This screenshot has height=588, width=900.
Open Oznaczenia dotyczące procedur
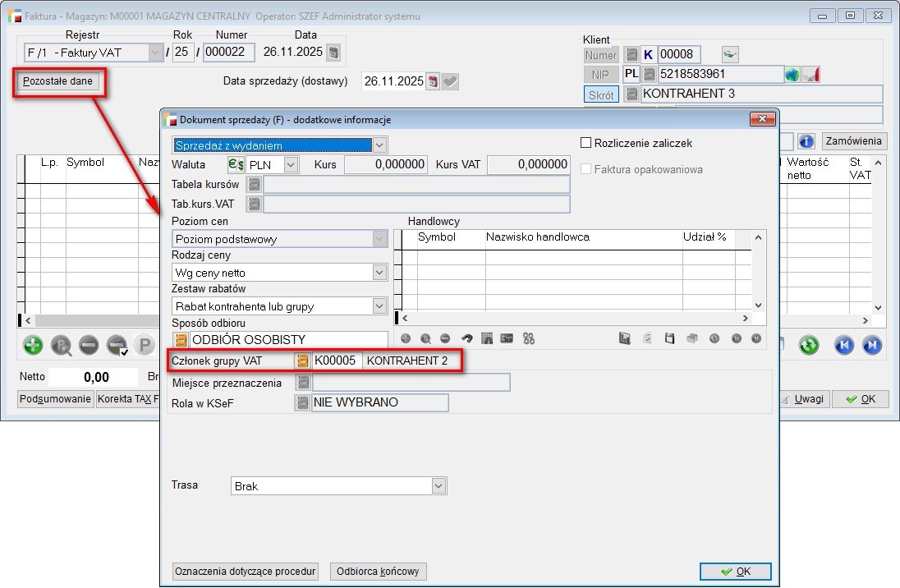246,572
